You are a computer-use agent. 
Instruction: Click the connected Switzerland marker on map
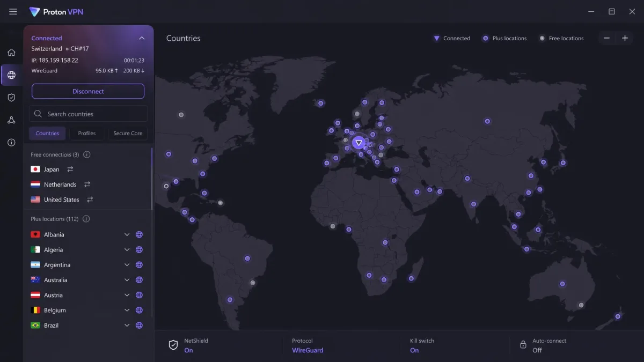pyautogui.click(x=358, y=143)
